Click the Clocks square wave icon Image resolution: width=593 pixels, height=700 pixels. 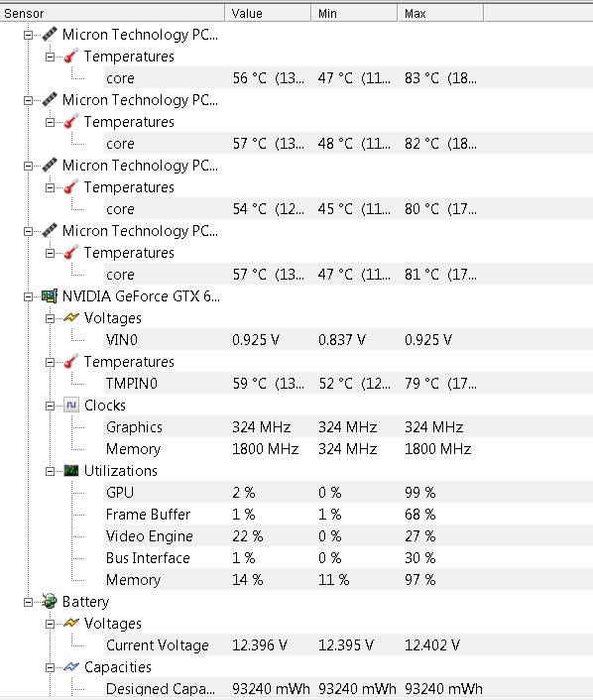click(x=71, y=405)
